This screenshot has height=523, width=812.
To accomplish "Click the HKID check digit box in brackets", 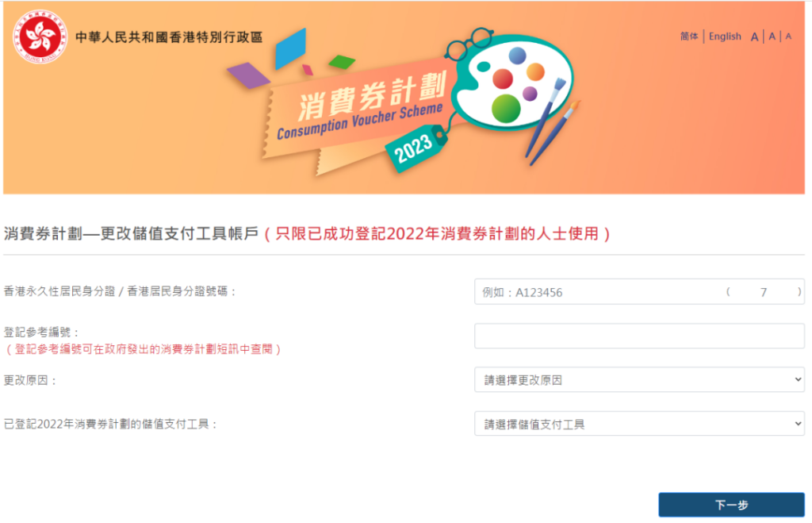I will [x=764, y=292].
